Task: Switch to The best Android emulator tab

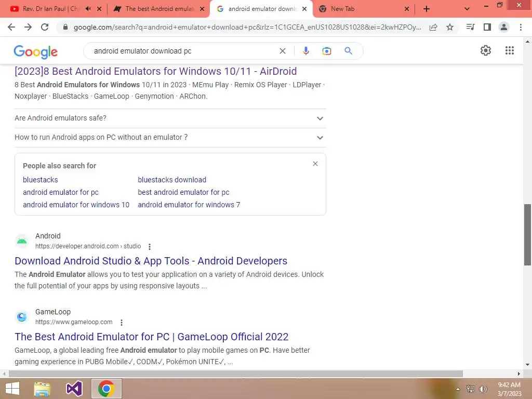Action: pyautogui.click(x=159, y=9)
